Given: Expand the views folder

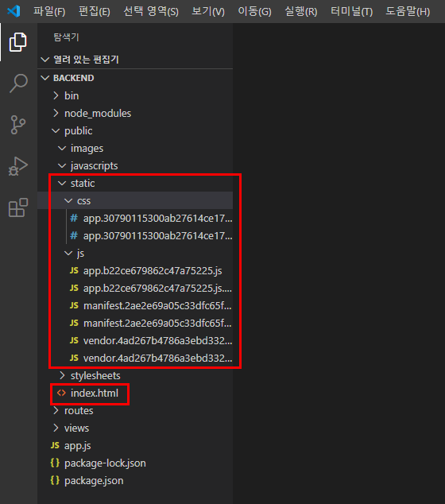Looking at the screenshot, I should (x=135, y=428).
